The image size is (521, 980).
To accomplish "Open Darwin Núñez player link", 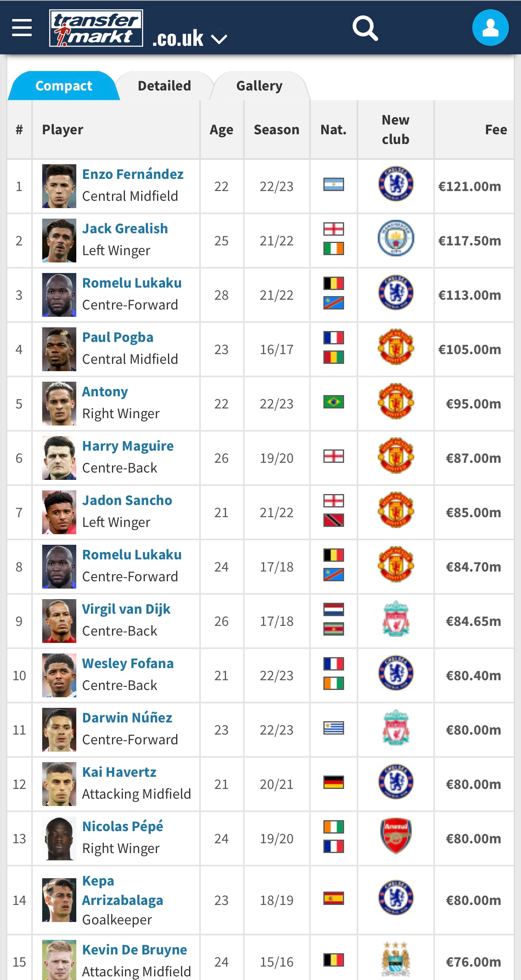I will 127,718.
